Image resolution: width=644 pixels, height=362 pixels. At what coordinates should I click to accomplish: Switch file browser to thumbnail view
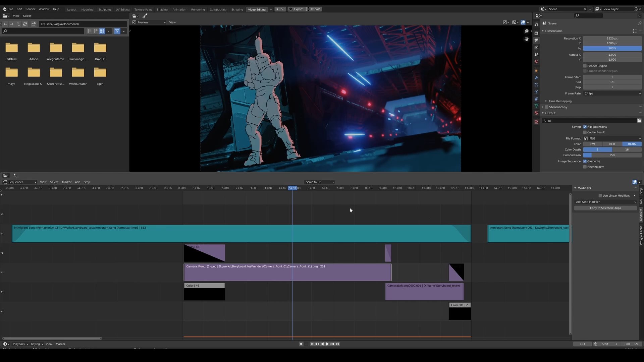[x=102, y=31]
